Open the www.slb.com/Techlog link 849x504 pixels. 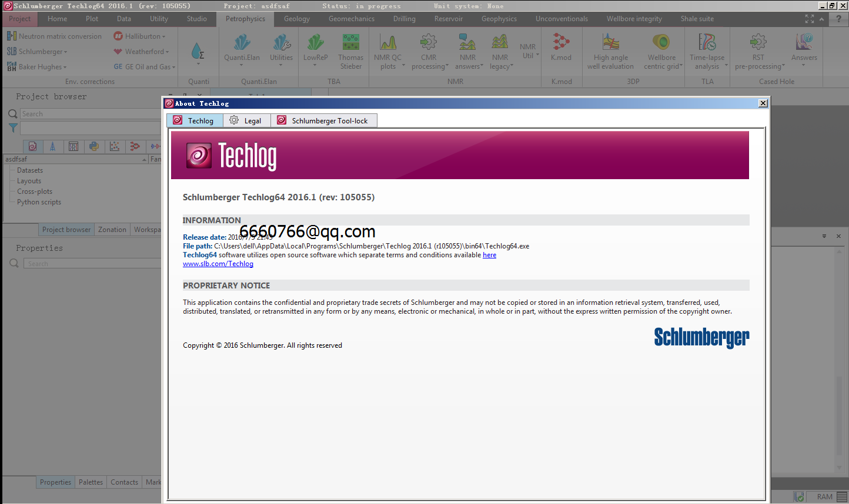(218, 264)
